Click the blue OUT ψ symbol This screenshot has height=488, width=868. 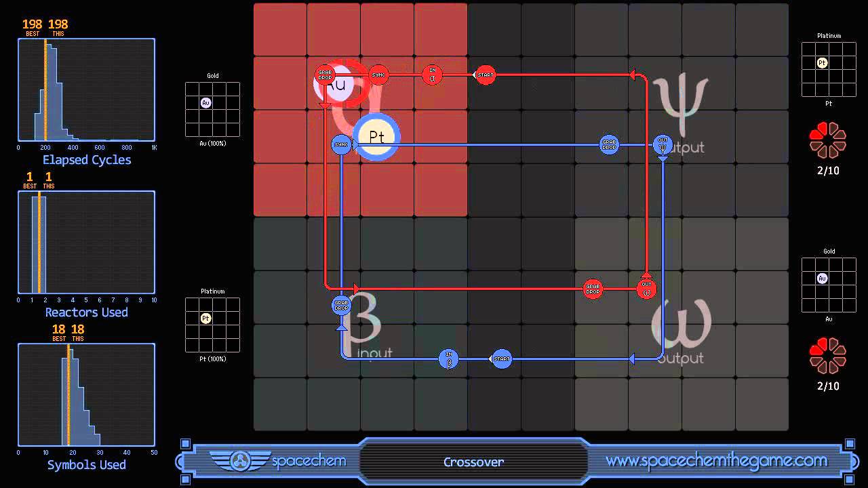[x=663, y=144]
